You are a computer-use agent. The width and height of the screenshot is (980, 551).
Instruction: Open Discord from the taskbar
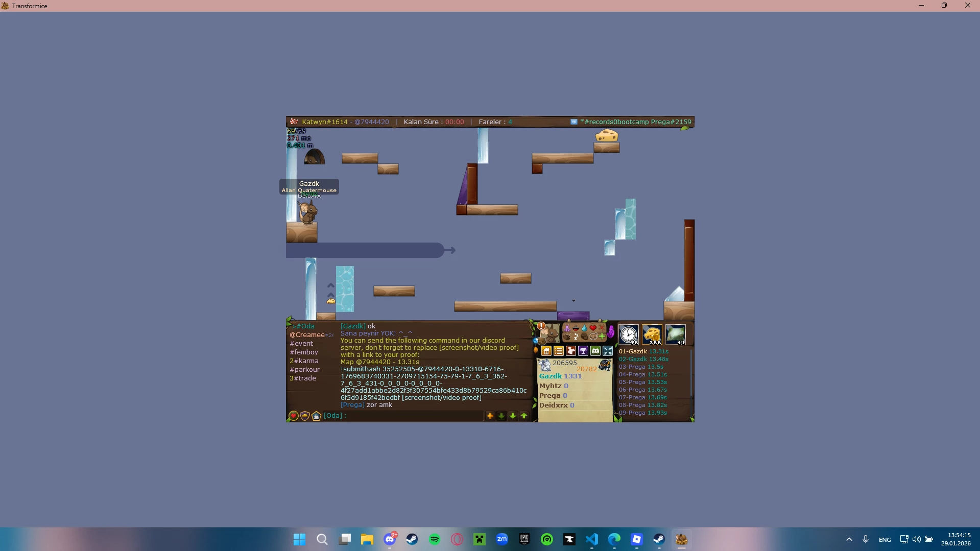(x=390, y=539)
